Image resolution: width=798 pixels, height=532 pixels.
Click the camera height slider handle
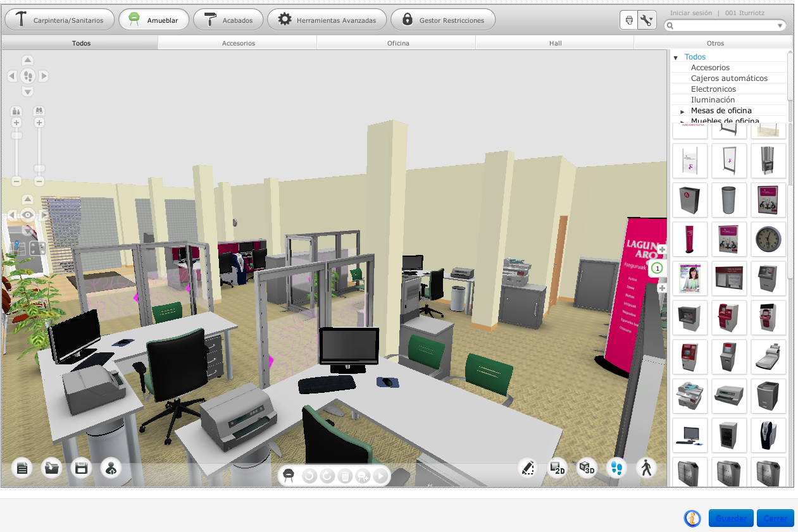pyautogui.click(x=17, y=136)
